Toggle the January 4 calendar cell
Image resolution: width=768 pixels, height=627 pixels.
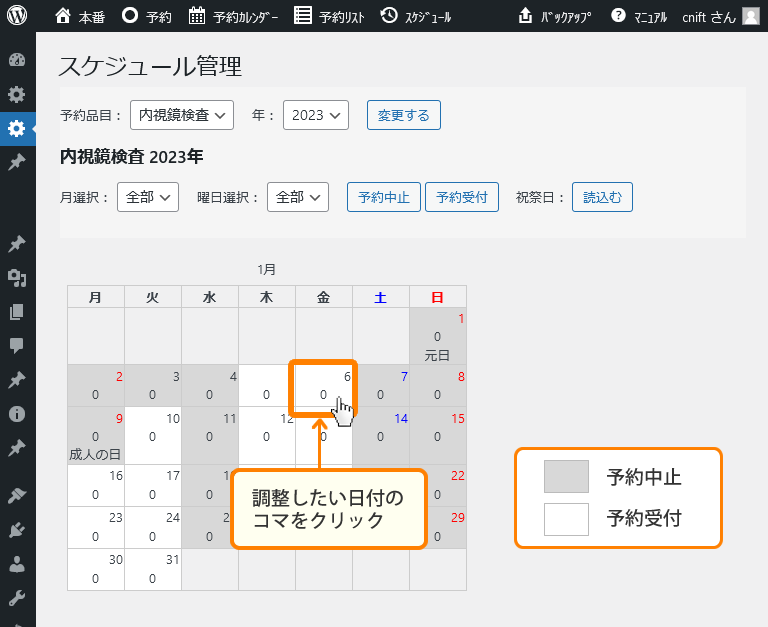(210, 386)
